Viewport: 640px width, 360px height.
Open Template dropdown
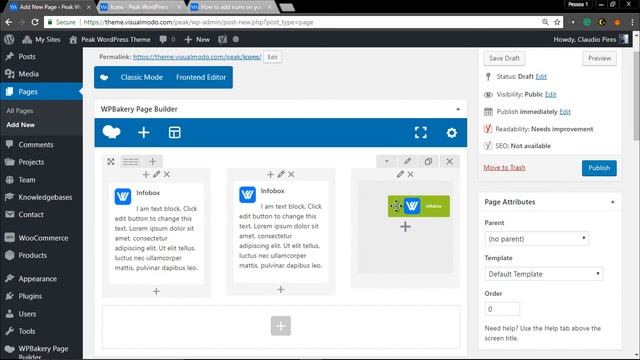click(x=544, y=274)
